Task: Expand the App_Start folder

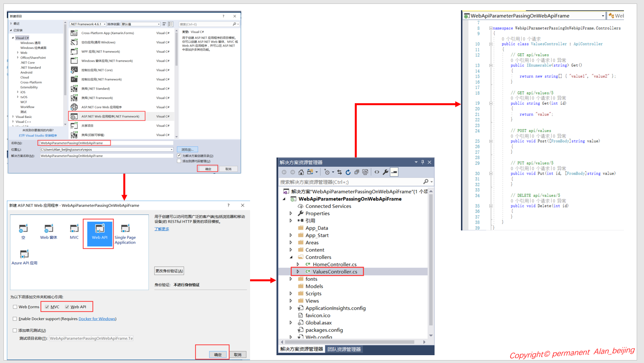Action: (x=291, y=235)
